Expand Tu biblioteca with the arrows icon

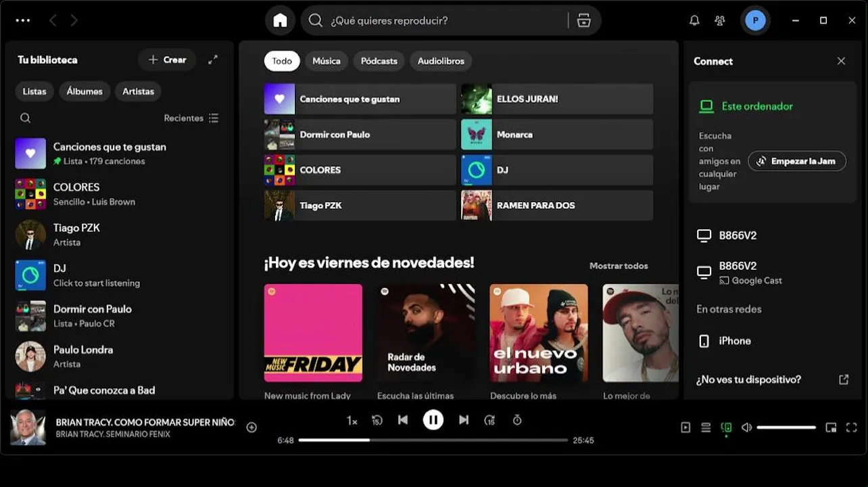tap(213, 60)
